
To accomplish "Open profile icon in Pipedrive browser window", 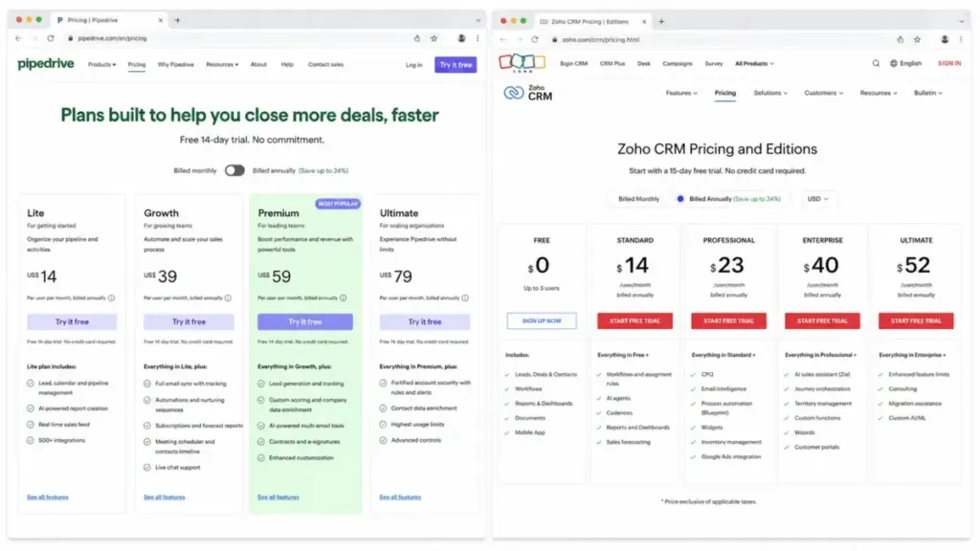I will click(461, 38).
